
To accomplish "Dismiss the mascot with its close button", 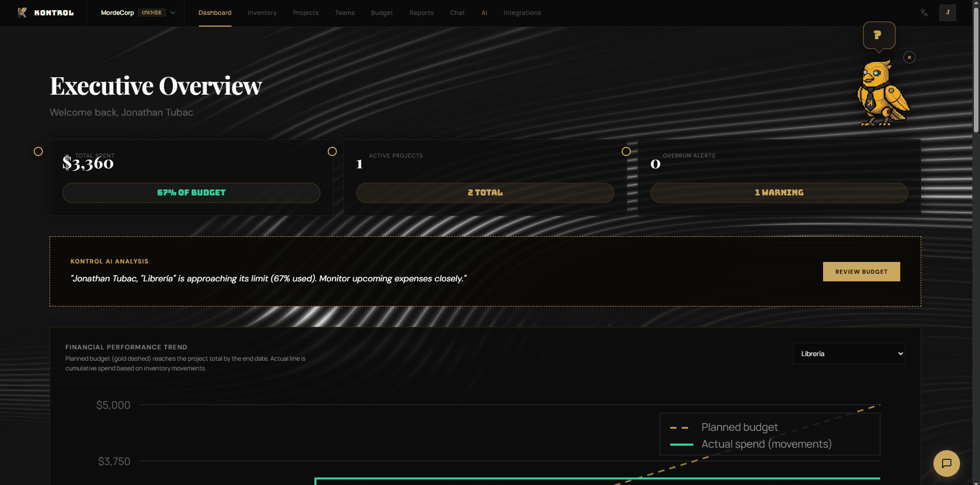I will tap(909, 57).
